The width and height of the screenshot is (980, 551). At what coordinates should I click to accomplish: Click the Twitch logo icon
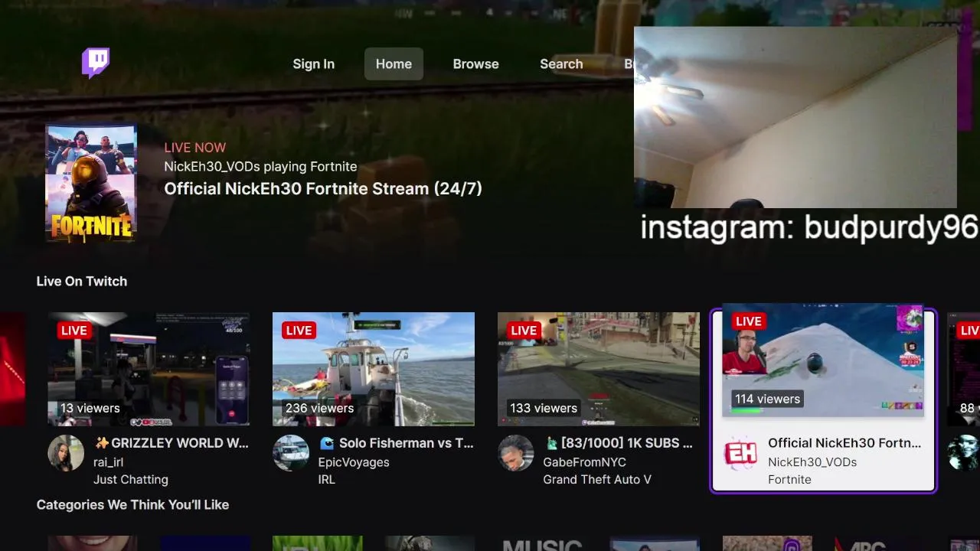click(96, 64)
